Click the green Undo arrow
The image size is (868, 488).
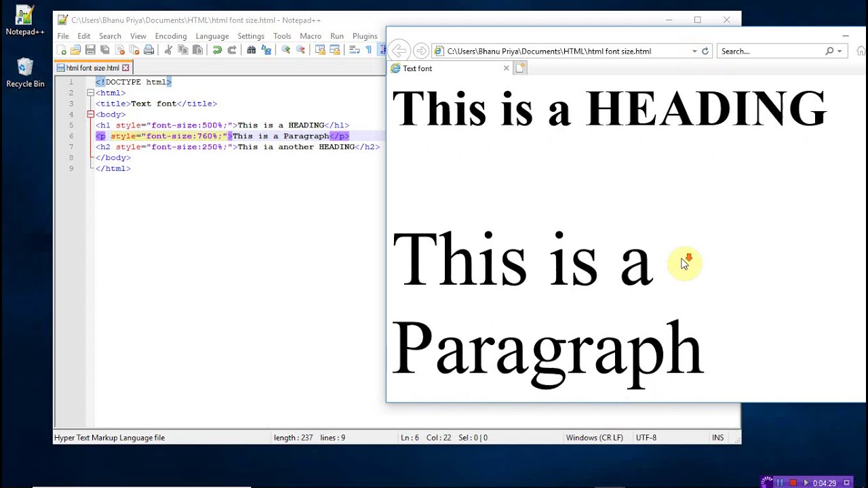point(217,50)
